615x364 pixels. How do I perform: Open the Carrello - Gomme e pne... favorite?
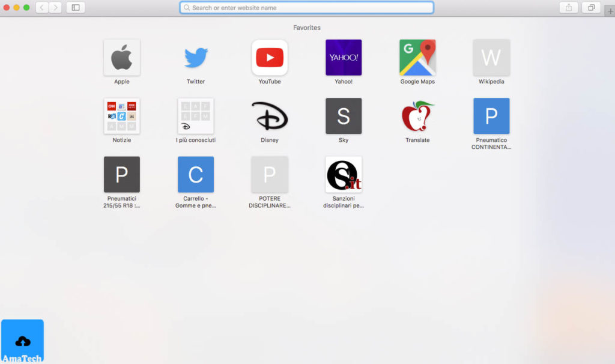point(196,174)
